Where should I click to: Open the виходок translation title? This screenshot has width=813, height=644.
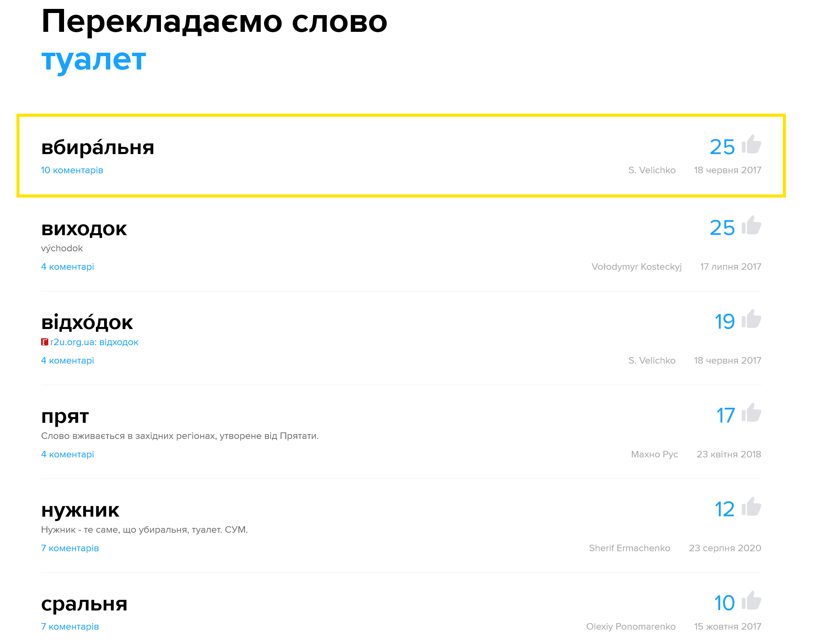[x=84, y=229]
